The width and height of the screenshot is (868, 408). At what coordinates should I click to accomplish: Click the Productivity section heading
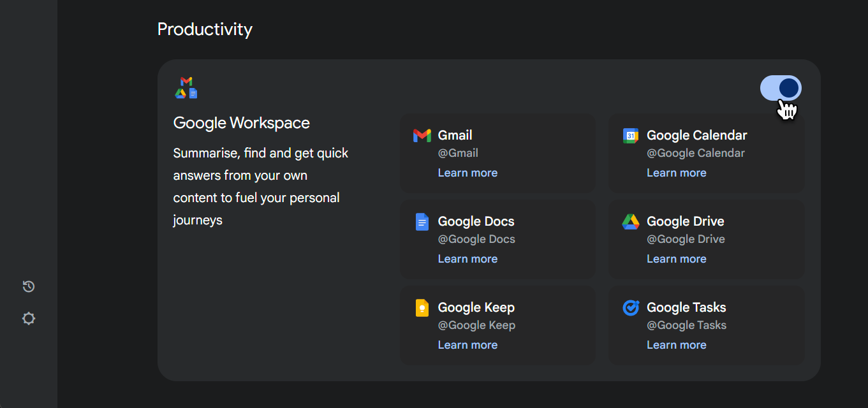pyautogui.click(x=205, y=29)
